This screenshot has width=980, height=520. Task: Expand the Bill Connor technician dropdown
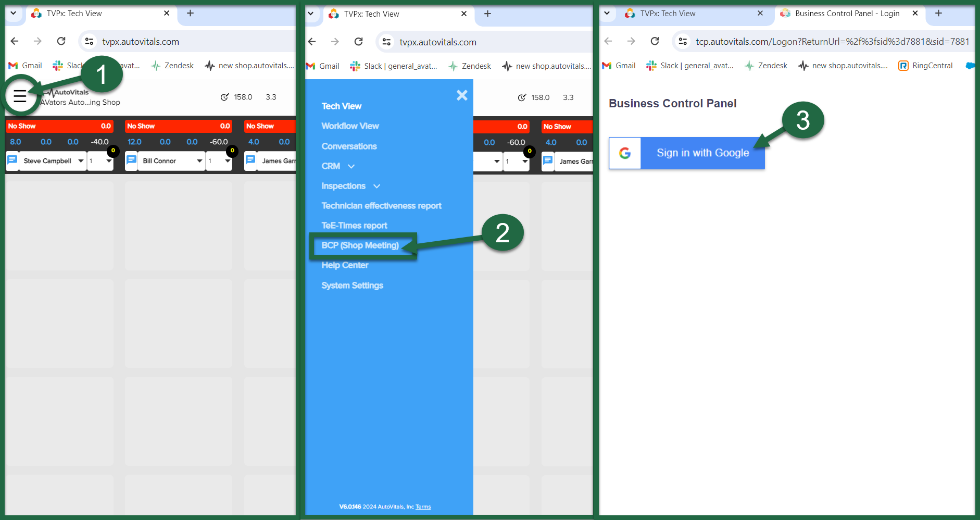199,161
